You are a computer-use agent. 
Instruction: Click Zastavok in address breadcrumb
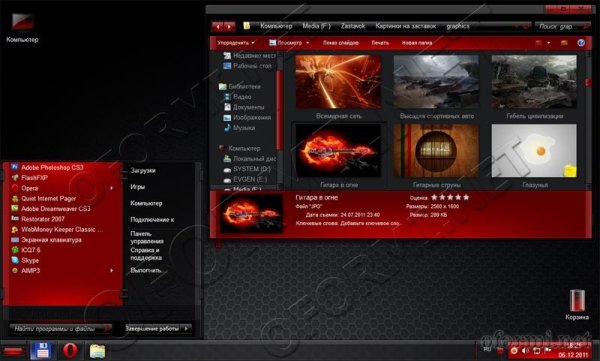[353, 26]
